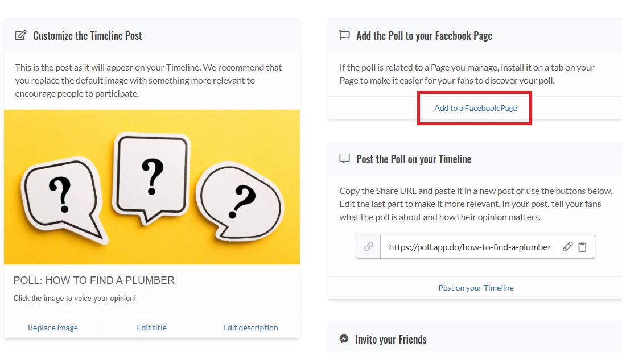Click the Add the Poll to your Facebook Page heading
Image resolution: width=622 pixels, height=364 pixels.
click(424, 36)
